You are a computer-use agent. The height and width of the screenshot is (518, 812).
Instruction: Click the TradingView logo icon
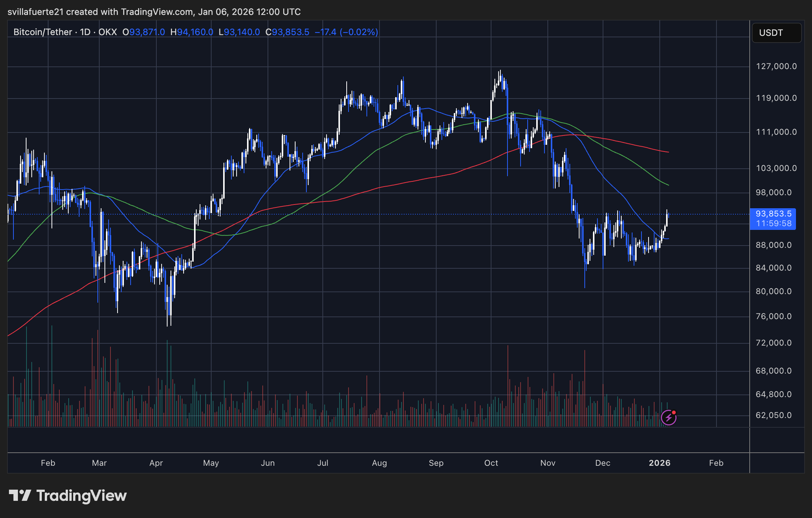(x=20, y=496)
